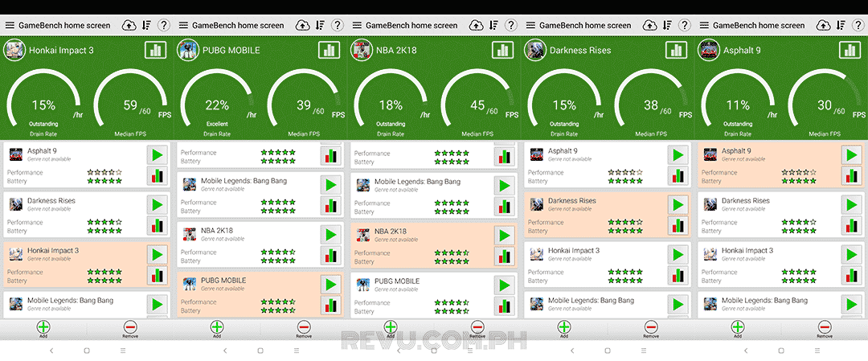Open help icon on Darkness Rises screen

pyautogui.click(x=685, y=26)
